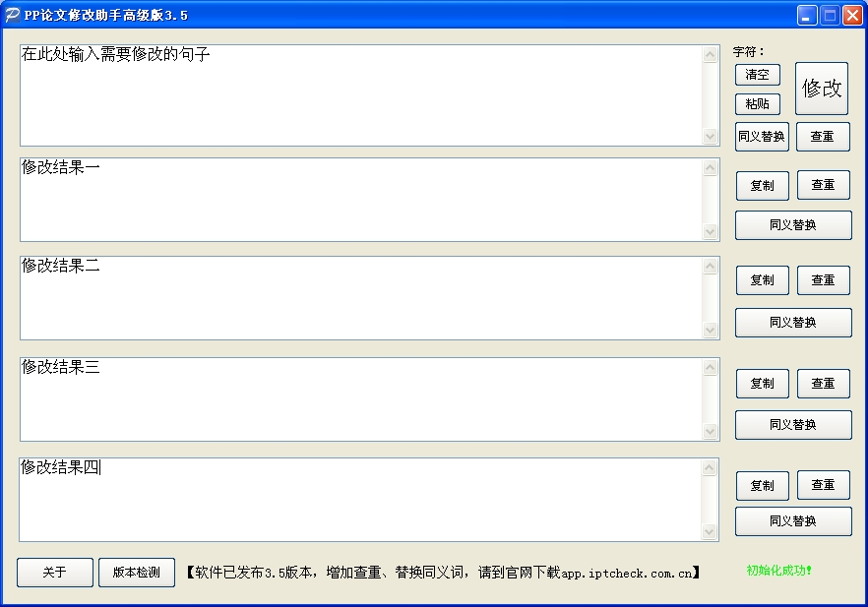
Task: Click scroll-up arrow of 修改结果一 box
Action: [x=710, y=167]
